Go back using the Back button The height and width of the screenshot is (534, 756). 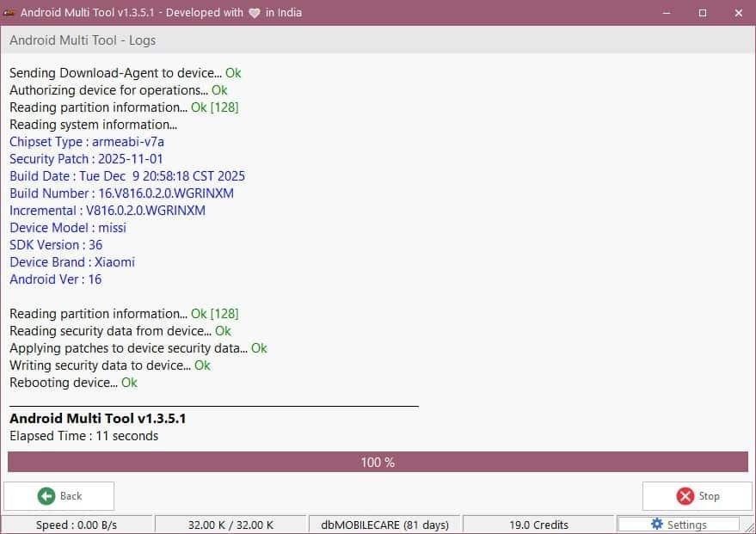coord(58,496)
